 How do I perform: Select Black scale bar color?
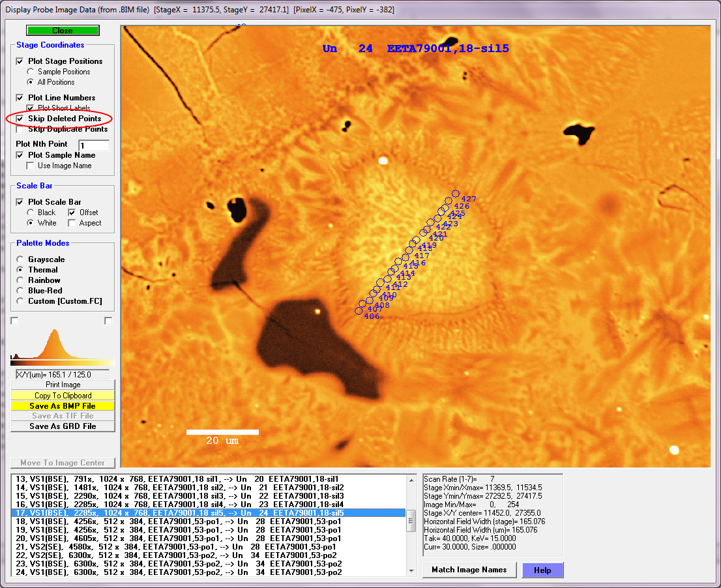point(31,213)
